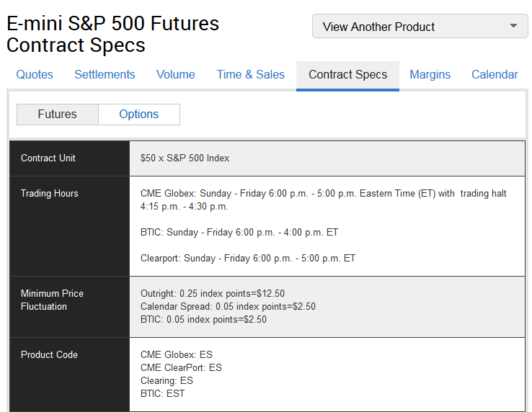Select the Time & Sales tab
The width and height of the screenshot is (532, 412).
[251, 75]
